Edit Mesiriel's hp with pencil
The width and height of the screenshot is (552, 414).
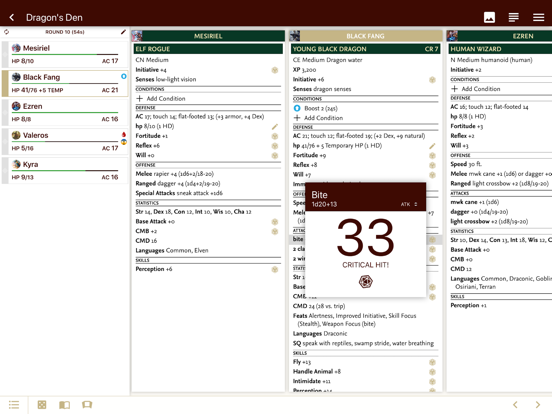click(275, 126)
